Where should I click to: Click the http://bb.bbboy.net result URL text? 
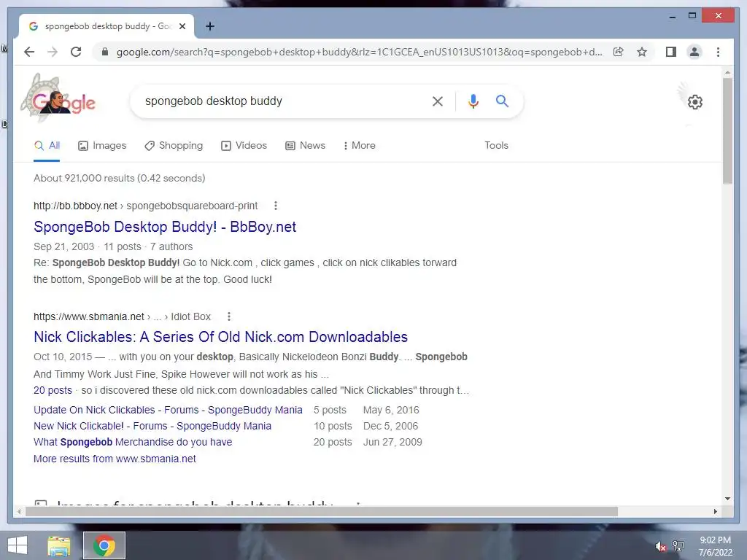coord(75,206)
